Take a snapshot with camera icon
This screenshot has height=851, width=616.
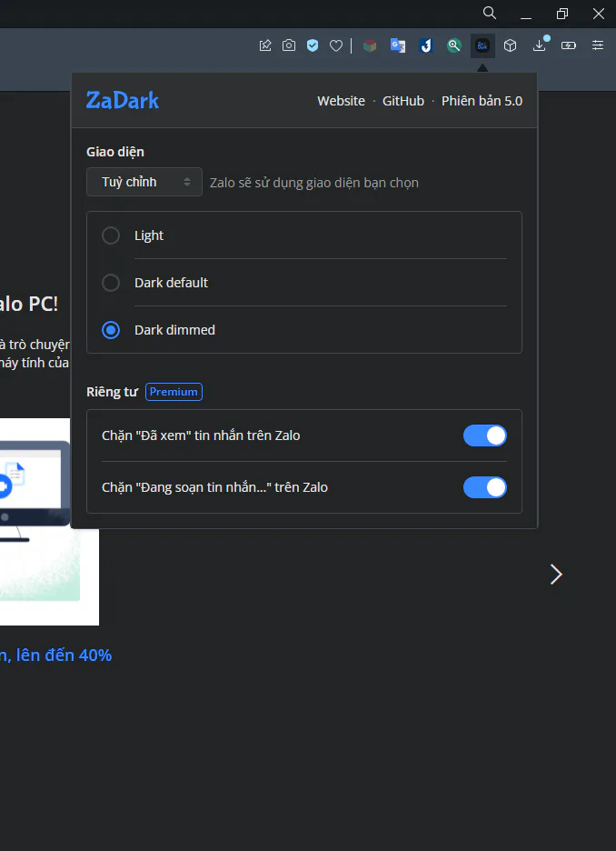click(289, 45)
